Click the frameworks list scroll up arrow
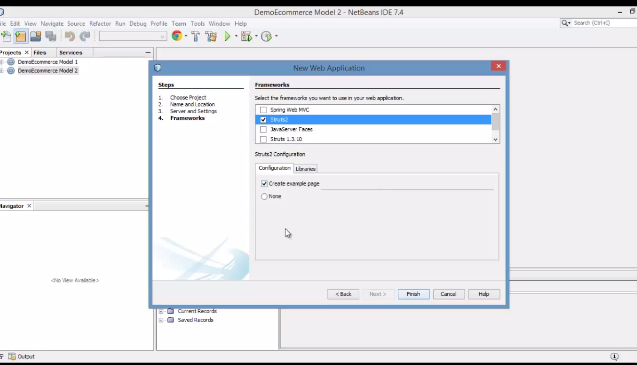 (x=495, y=109)
